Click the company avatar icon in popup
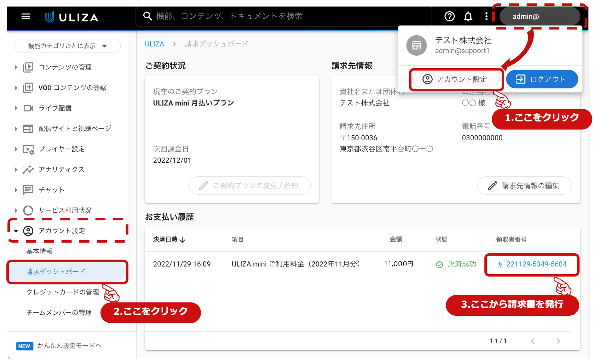The image size is (597, 364). tap(416, 45)
